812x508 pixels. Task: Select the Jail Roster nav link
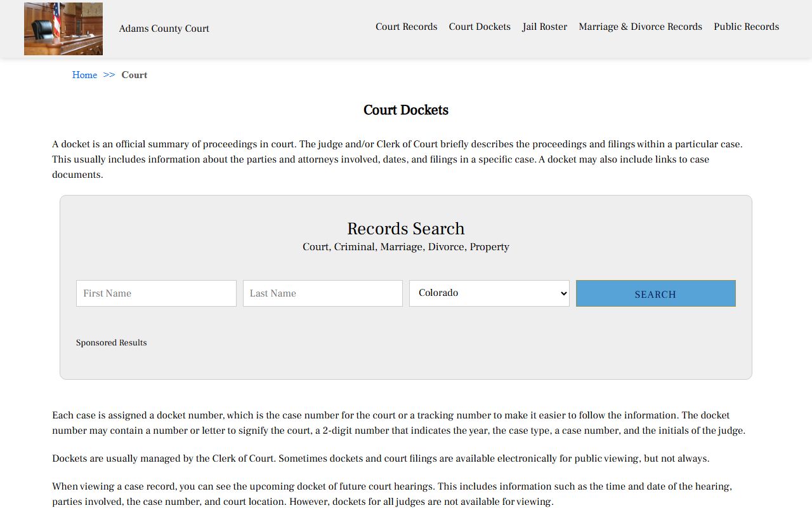(x=545, y=27)
